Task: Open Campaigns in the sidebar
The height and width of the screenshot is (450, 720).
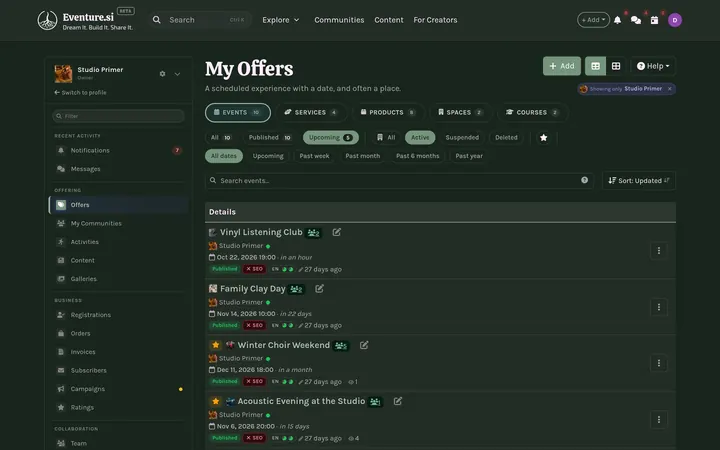Action: (x=118, y=389)
